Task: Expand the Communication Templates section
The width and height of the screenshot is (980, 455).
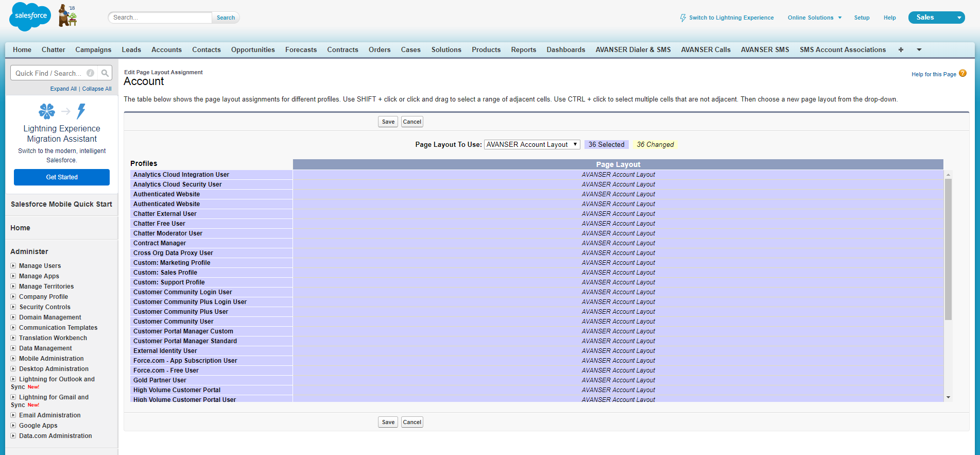Action: point(13,328)
